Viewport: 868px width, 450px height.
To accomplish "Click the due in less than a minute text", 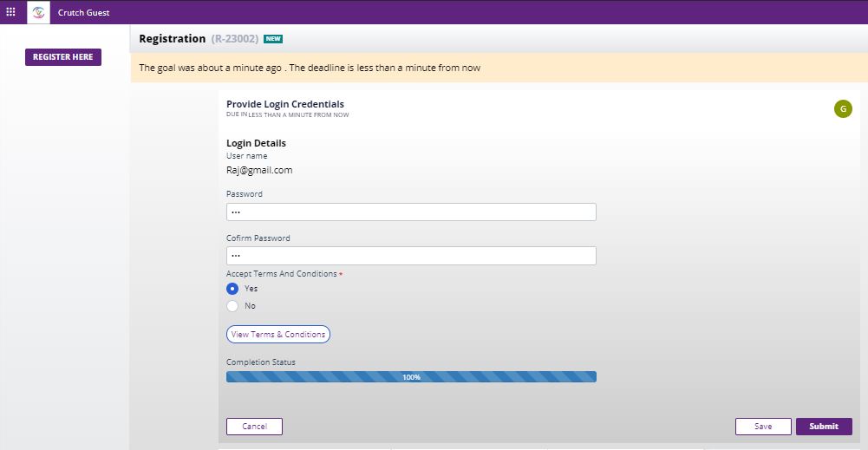I will click(x=287, y=114).
